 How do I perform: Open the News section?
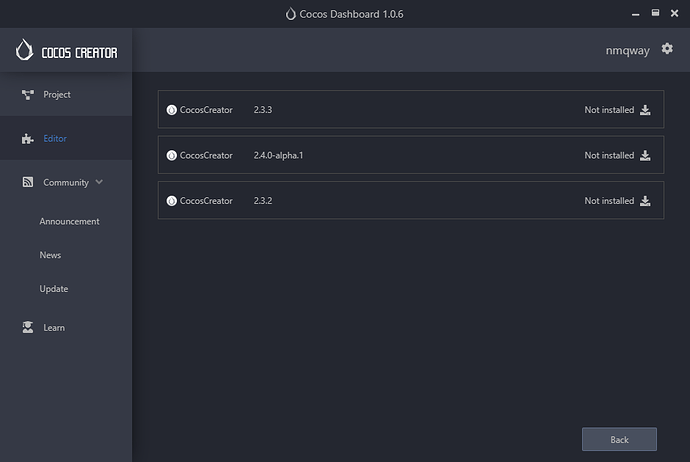[50, 255]
